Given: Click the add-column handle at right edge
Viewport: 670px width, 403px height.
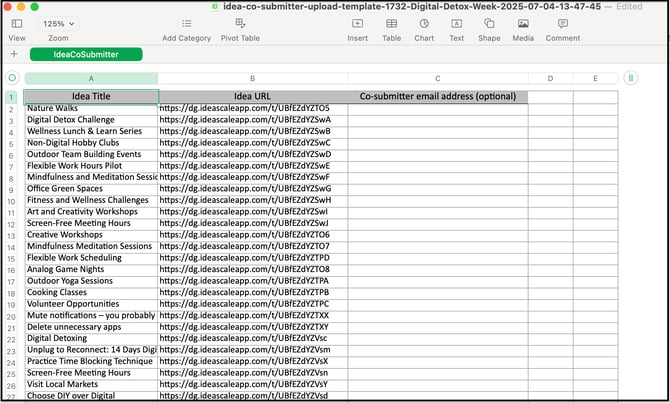Looking at the screenshot, I should click(x=630, y=78).
